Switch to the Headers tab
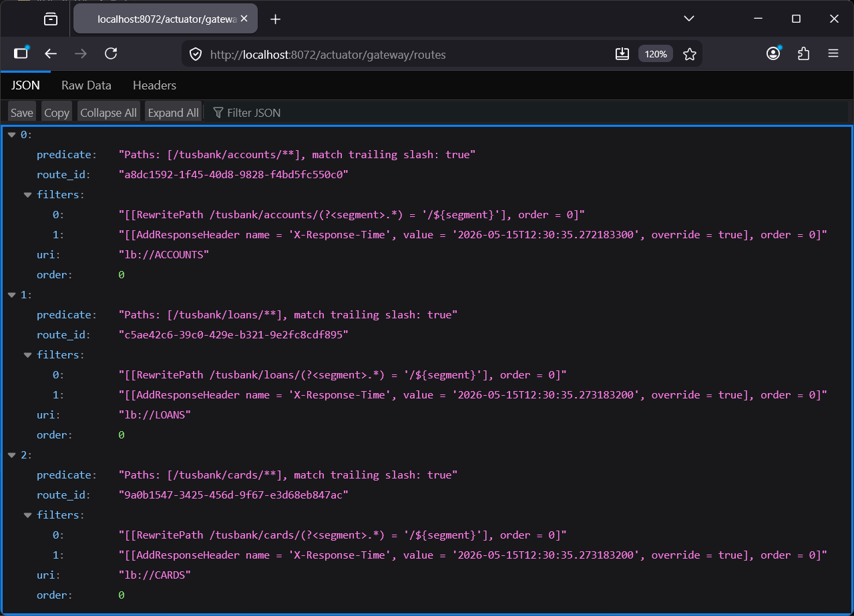Screen dimensions: 854x616 pyautogui.click(x=154, y=85)
